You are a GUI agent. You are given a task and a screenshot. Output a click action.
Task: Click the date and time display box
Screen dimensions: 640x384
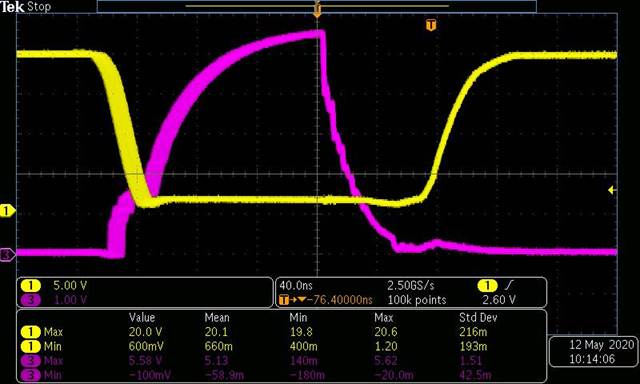pos(594,351)
